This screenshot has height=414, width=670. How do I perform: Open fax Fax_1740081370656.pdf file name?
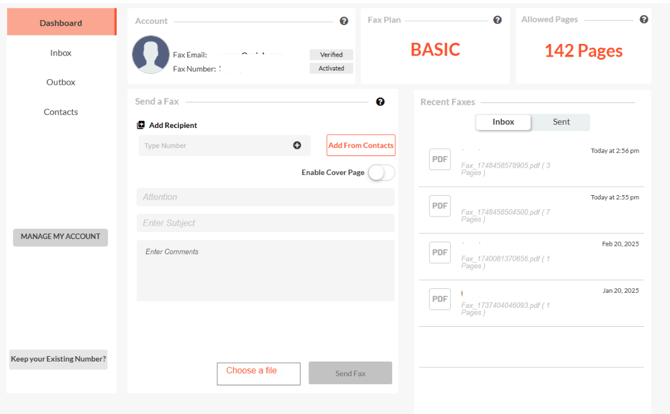tap(505, 262)
